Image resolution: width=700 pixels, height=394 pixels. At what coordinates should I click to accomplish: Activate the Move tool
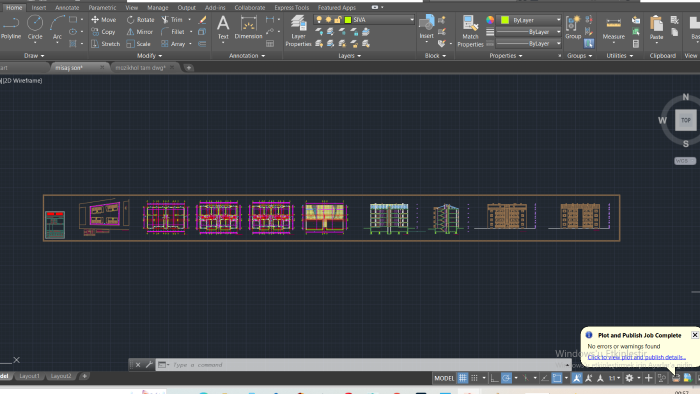[104, 20]
